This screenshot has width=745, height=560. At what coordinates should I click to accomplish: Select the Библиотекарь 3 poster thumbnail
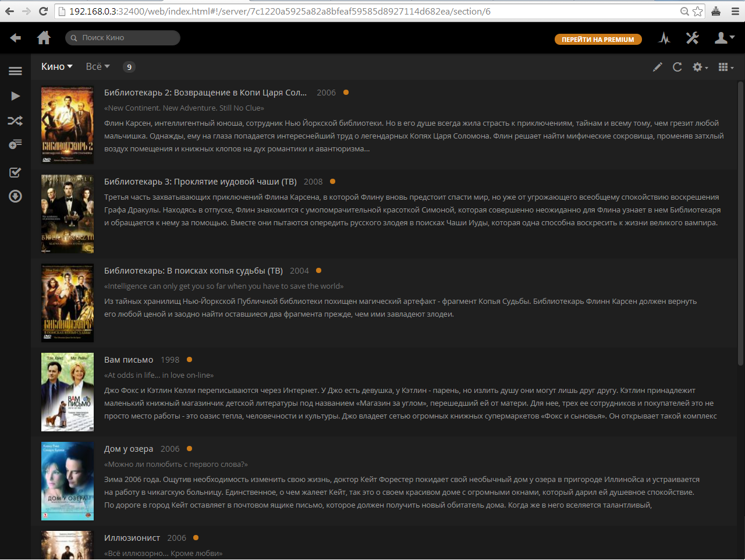click(x=68, y=214)
